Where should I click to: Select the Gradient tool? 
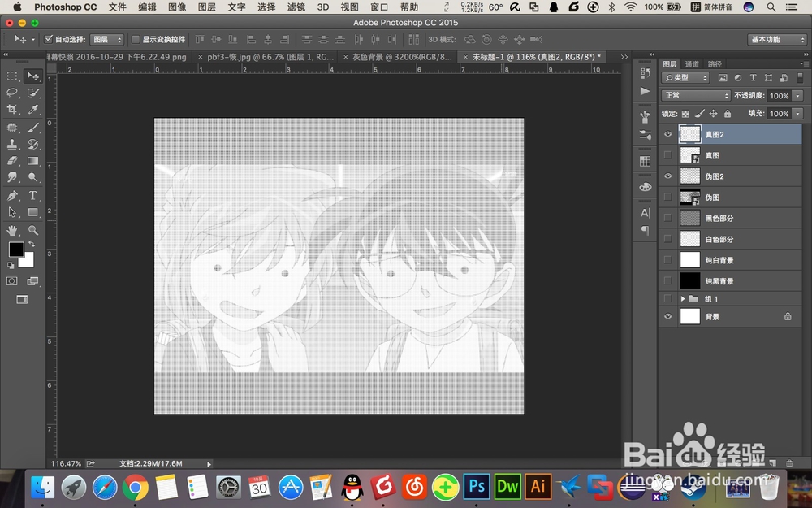32,161
